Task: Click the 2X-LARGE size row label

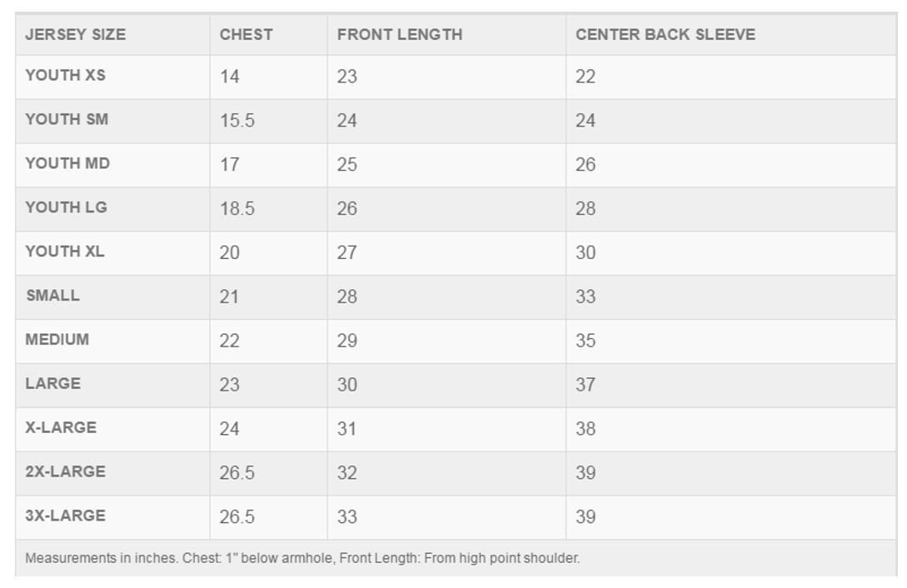Action: pyautogui.click(x=65, y=471)
